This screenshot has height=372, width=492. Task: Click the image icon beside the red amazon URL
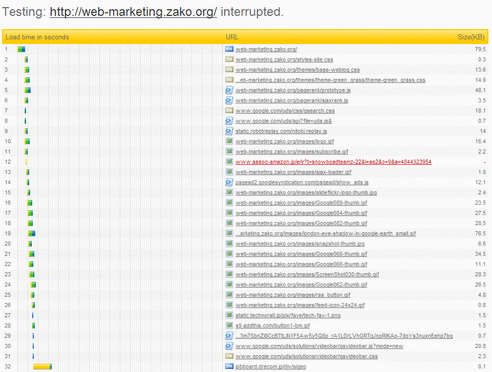pyautogui.click(x=229, y=162)
